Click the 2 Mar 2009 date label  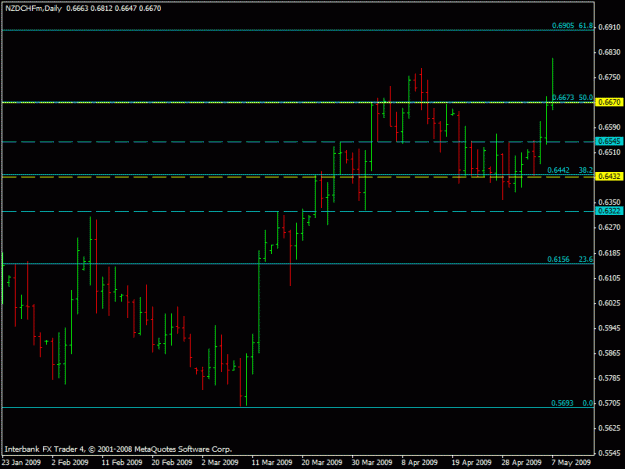click(x=220, y=462)
